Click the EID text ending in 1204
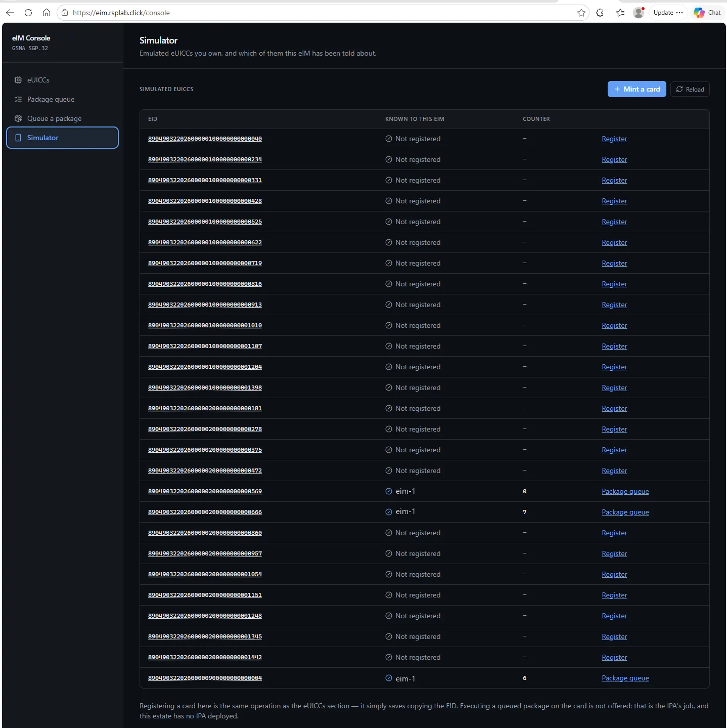 click(205, 367)
